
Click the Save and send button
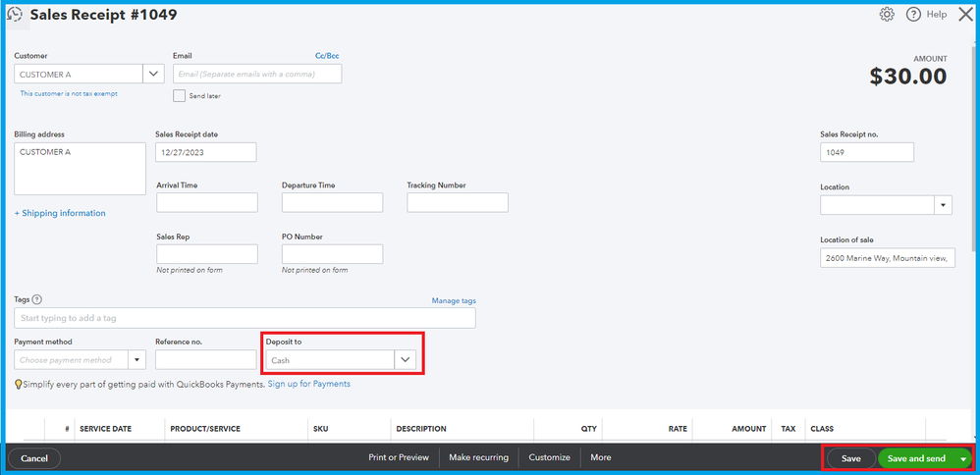[917, 458]
